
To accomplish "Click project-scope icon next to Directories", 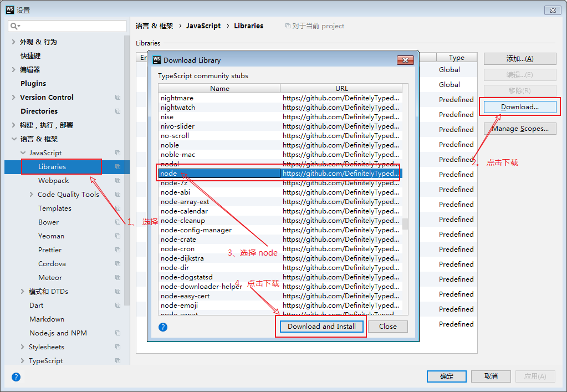I will (118, 111).
